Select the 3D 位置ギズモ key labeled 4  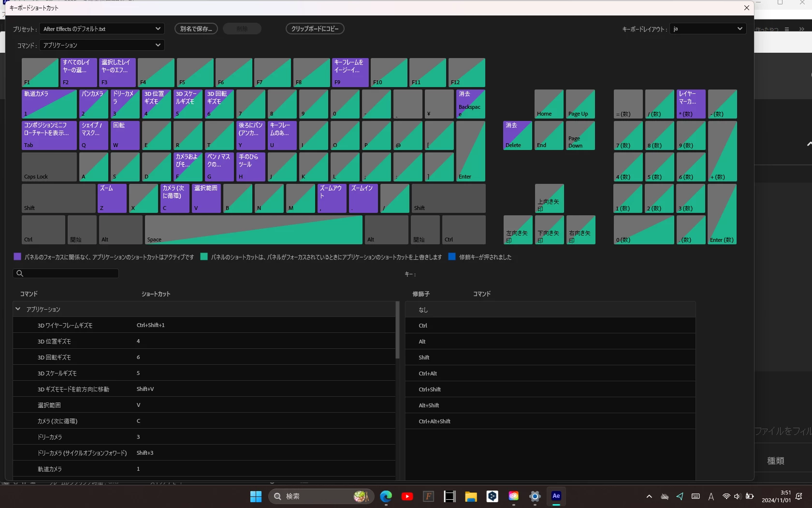pos(157,104)
